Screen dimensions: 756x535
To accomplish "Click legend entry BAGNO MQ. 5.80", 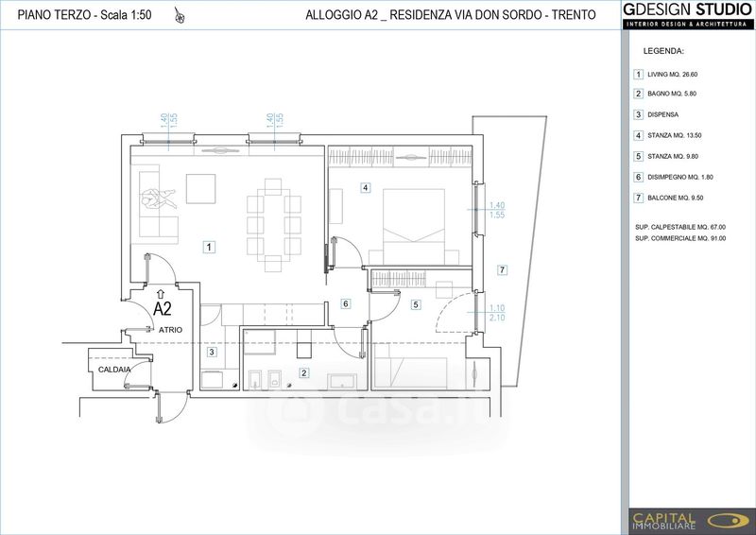I will (x=665, y=94).
